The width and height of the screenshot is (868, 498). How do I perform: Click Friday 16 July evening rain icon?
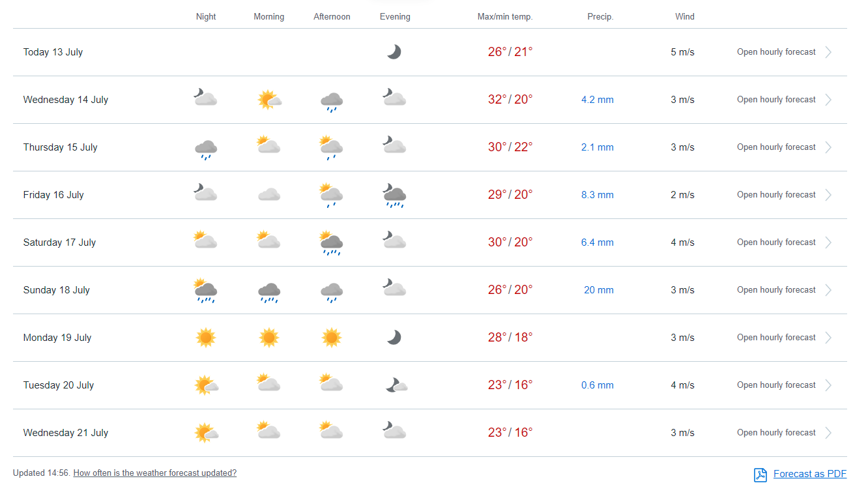click(x=394, y=196)
